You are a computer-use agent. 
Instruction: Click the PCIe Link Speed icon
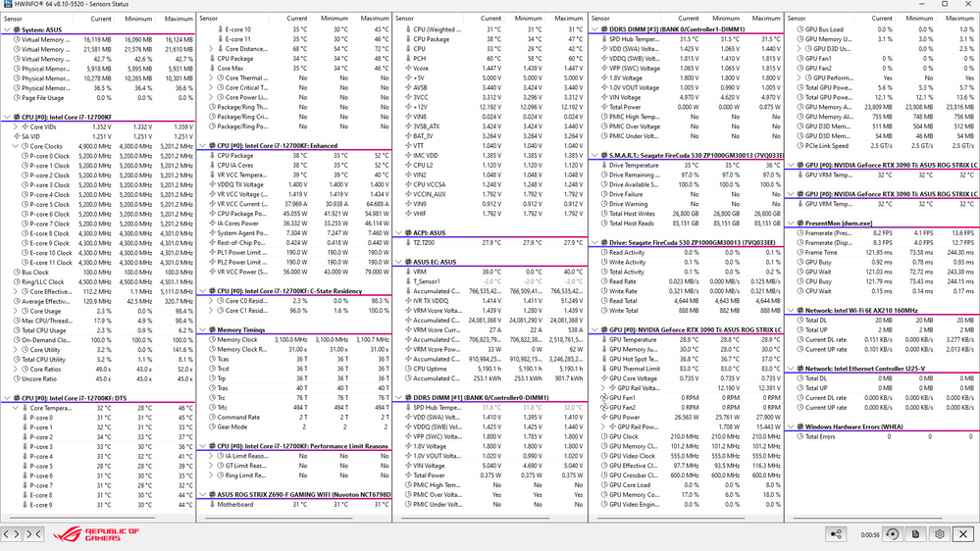tap(800, 146)
